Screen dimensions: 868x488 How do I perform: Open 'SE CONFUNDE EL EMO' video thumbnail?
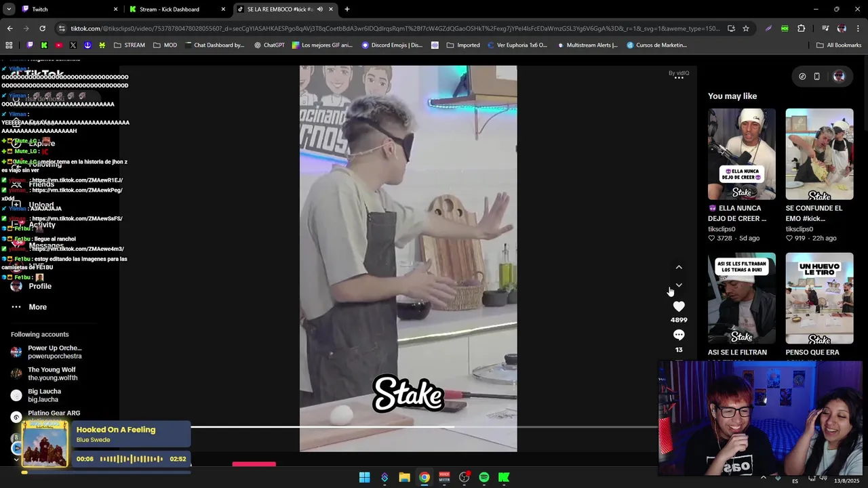[819, 154]
